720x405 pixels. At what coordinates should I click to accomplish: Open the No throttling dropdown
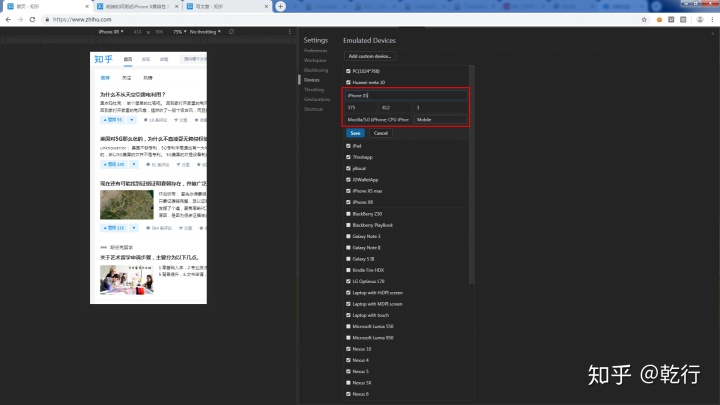click(205, 32)
